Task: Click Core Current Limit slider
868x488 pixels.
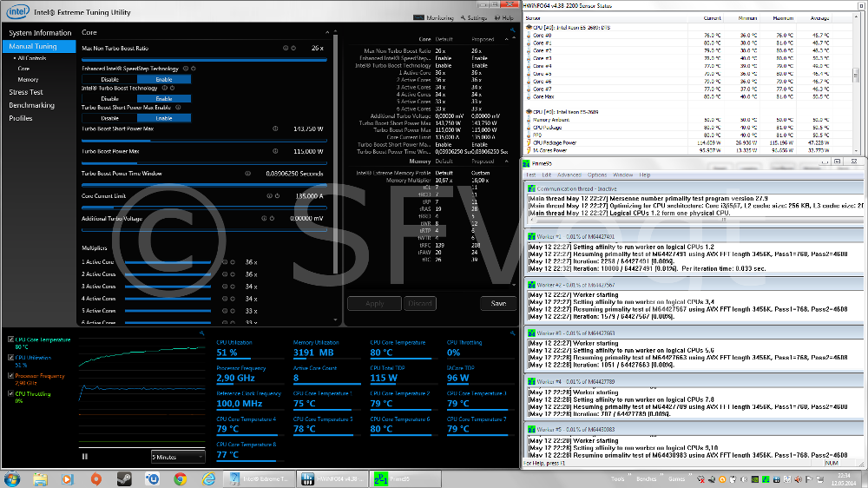Action: (x=204, y=208)
